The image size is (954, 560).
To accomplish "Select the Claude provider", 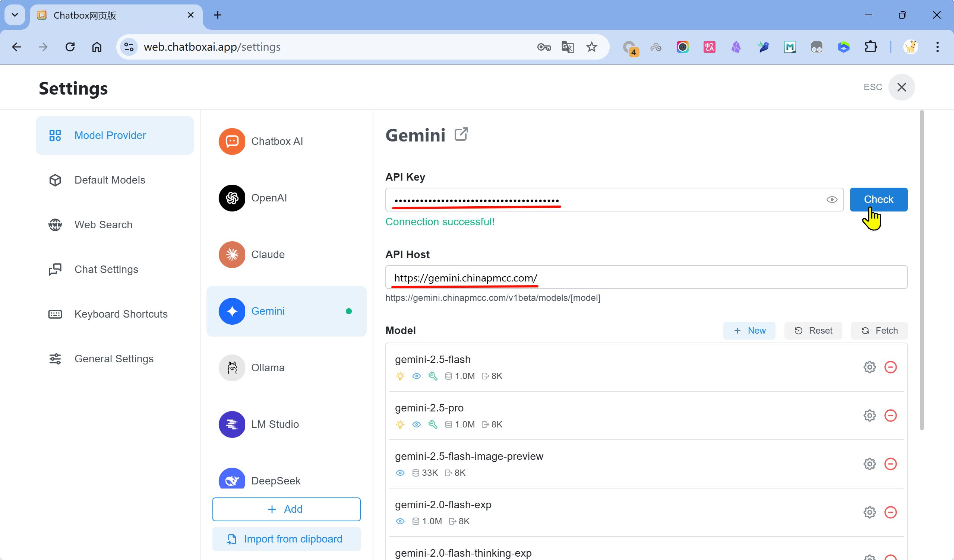I will (x=267, y=254).
